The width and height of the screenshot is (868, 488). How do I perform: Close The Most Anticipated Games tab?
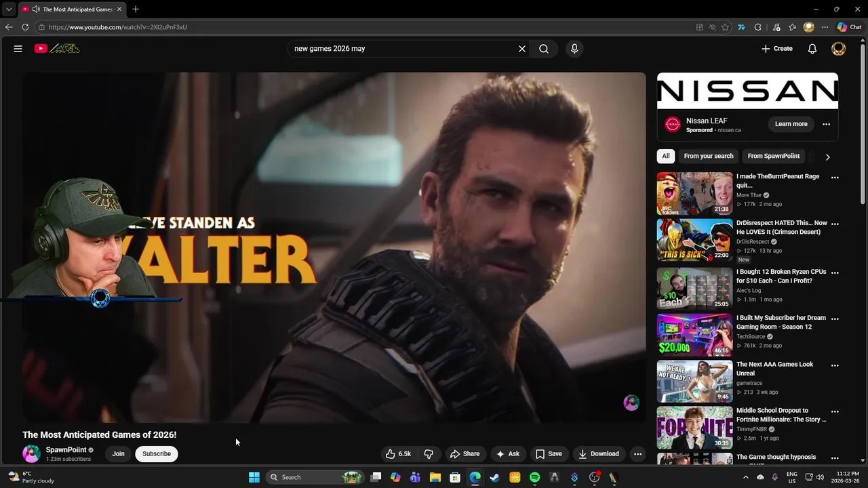(x=119, y=9)
